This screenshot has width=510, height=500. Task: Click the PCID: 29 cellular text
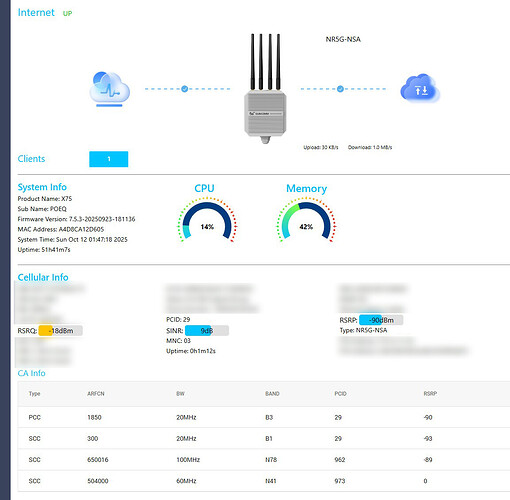[178, 319]
